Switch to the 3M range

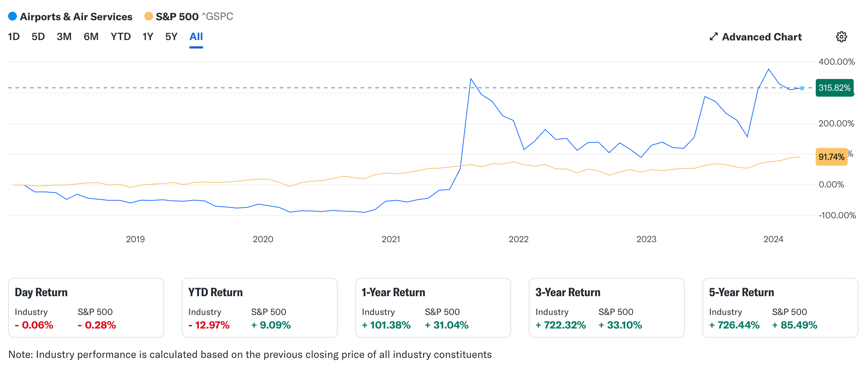click(64, 37)
